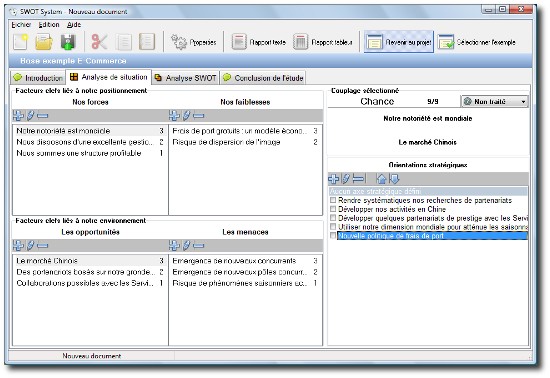Generate the Rapport tableau

tap(323, 42)
